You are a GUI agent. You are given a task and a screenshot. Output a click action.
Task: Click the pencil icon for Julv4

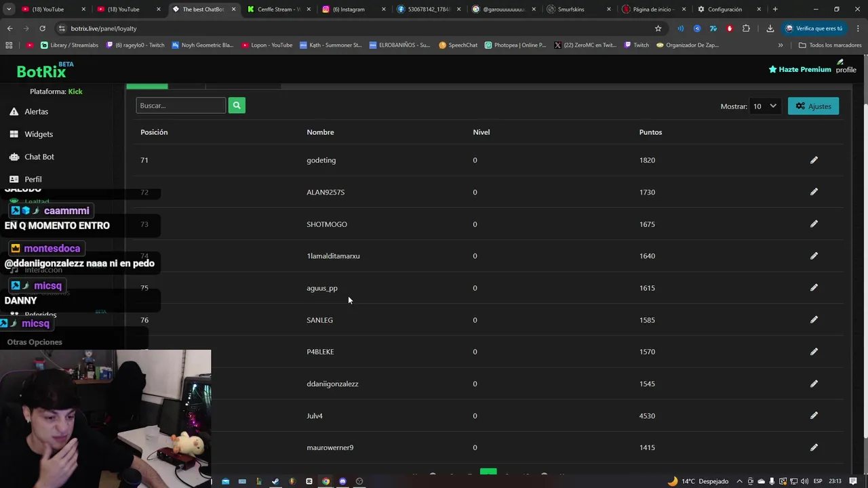click(x=814, y=415)
